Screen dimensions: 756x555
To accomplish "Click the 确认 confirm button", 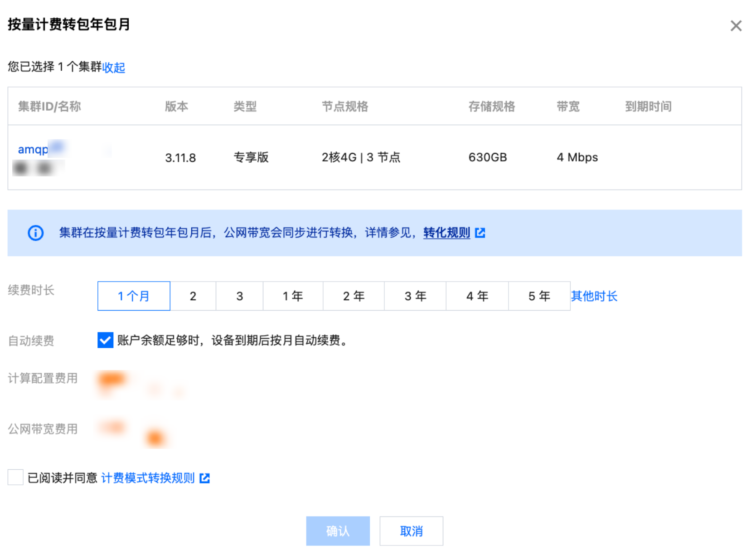I will [338, 531].
